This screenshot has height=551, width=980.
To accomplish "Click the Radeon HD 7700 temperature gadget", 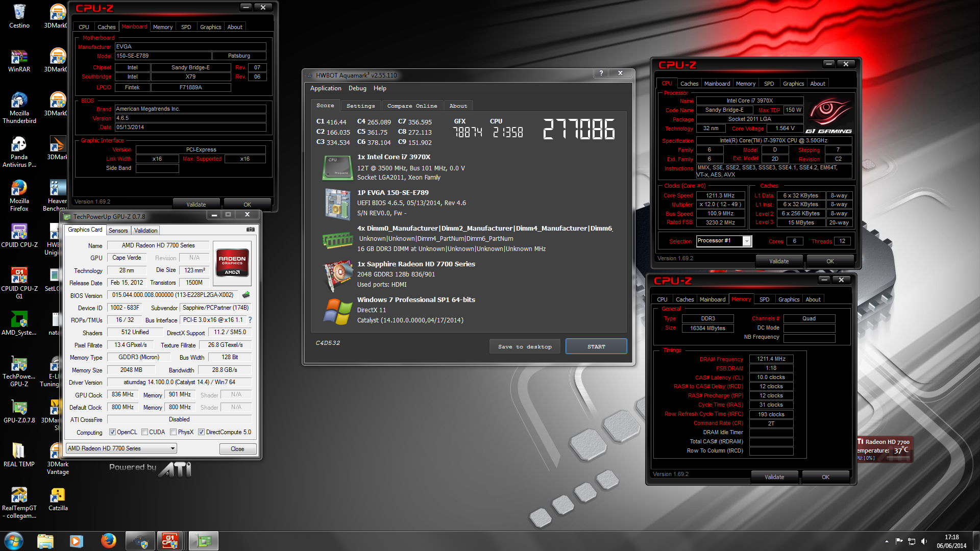I will pyautogui.click(x=884, y=449).
